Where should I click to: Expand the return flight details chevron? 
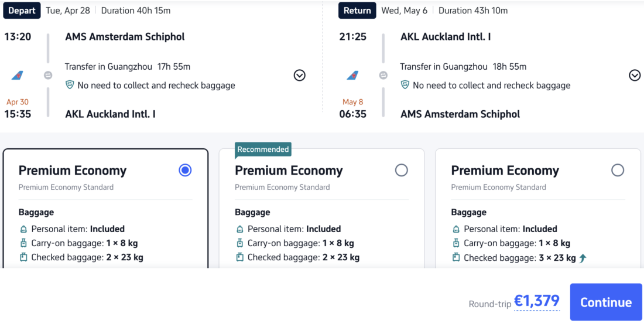click(635, 76)
